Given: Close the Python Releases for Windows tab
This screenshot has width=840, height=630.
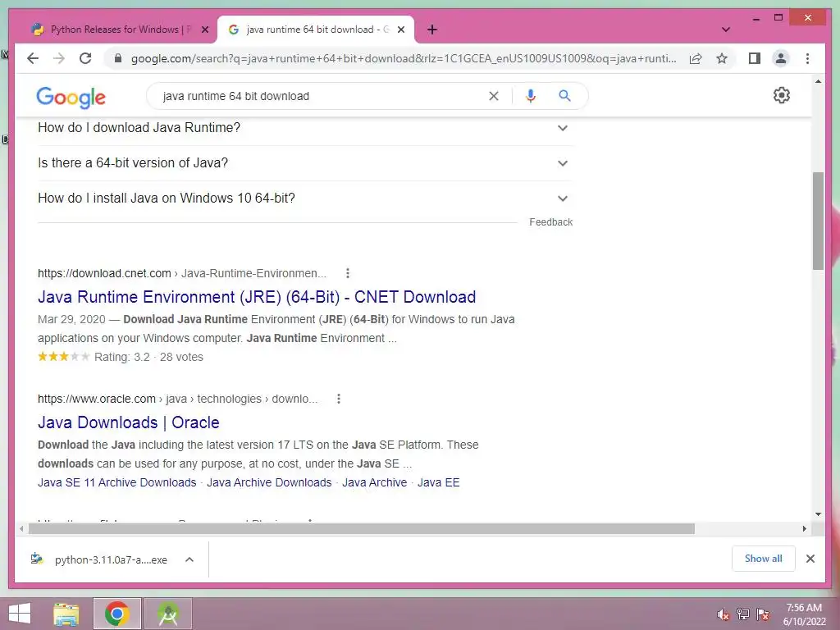Looking at the screenshot, I should coord(204,30).
